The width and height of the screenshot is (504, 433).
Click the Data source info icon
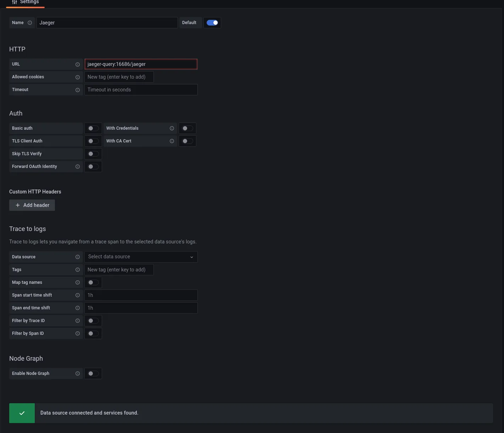coord(78,257)
